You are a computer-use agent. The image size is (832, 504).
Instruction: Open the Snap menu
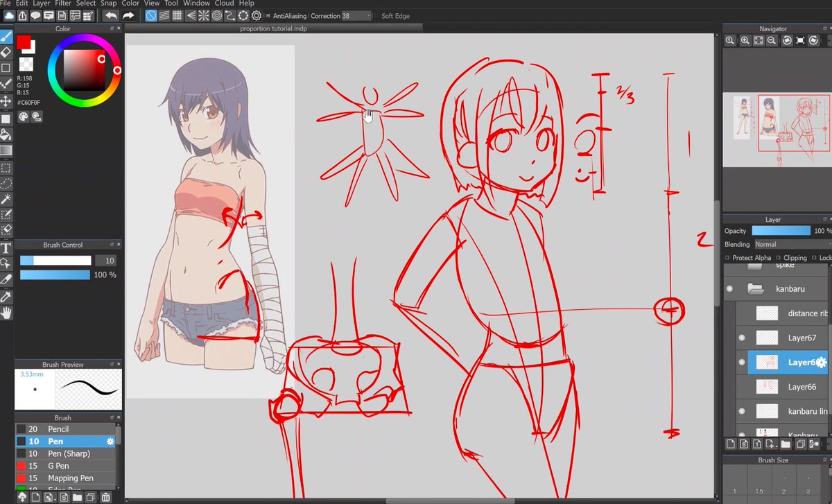coord(108,3)
